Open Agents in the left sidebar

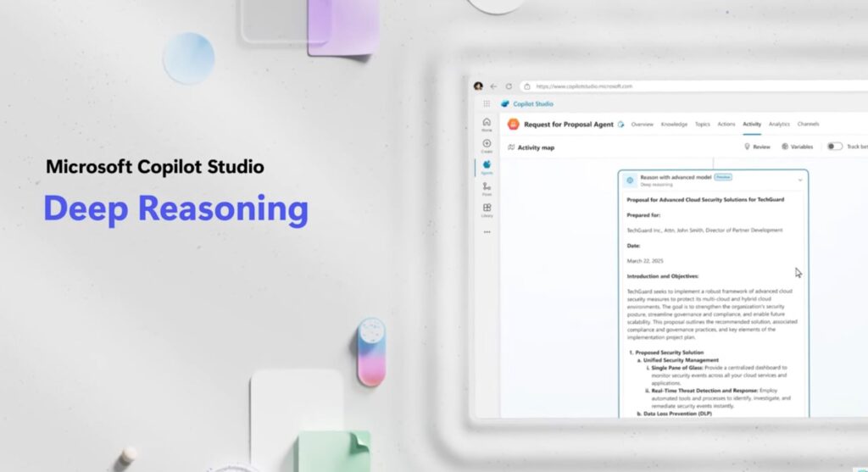(x=487, y=167)
